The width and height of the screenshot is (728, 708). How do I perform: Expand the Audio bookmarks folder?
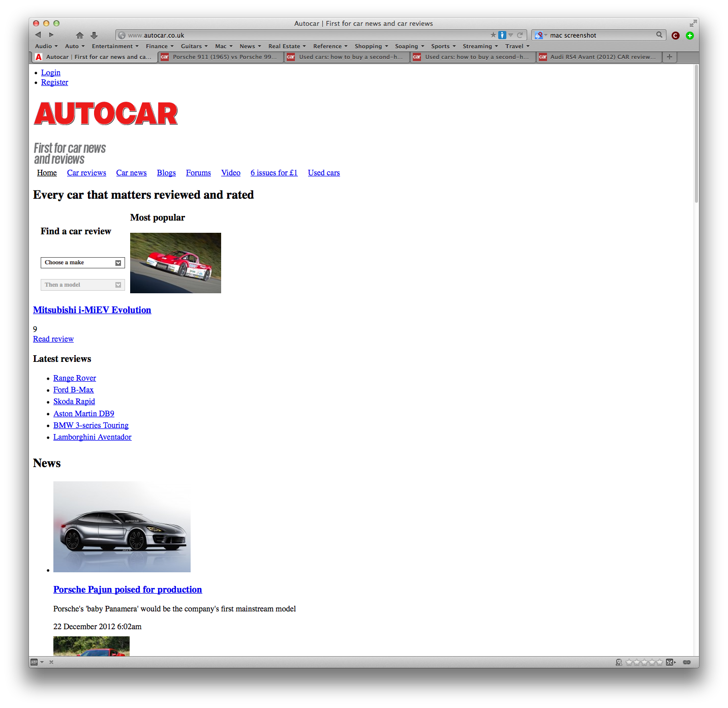point(46,46)
